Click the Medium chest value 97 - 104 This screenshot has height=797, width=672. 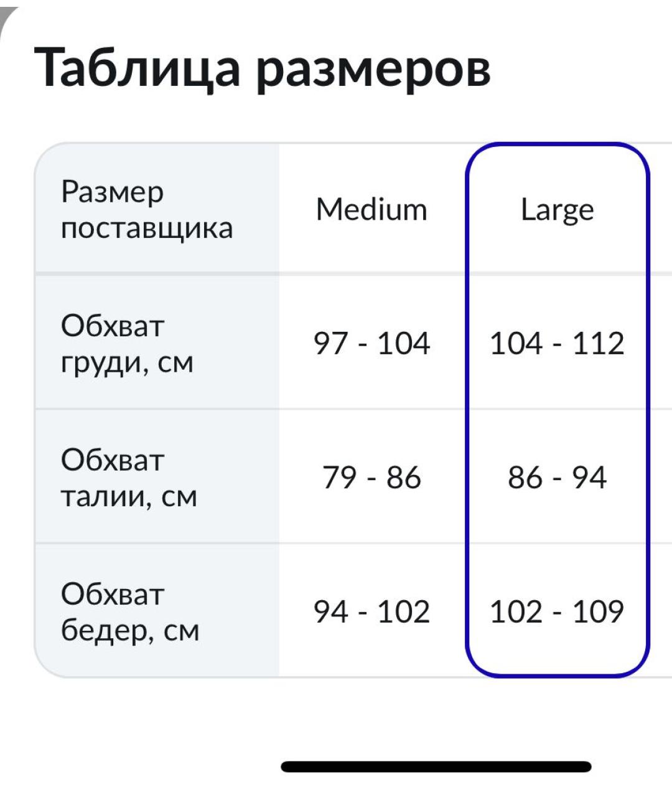371,344
